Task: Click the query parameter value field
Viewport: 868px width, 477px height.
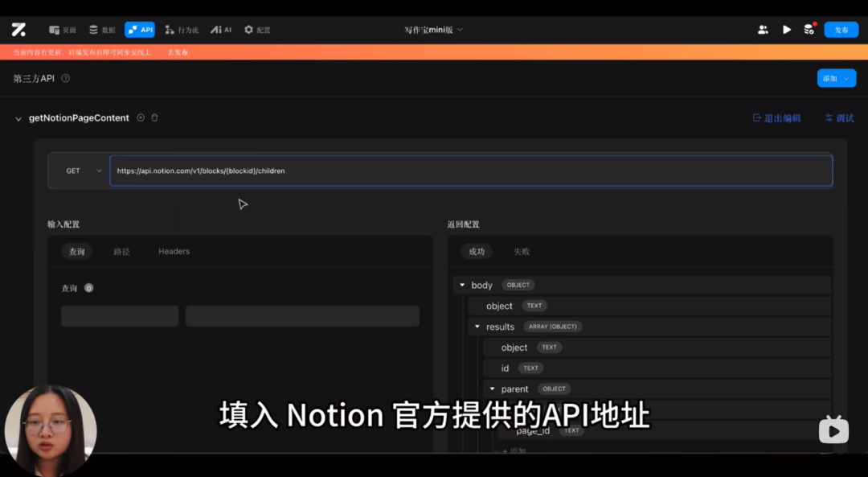Action: click(x=303, y=316)
